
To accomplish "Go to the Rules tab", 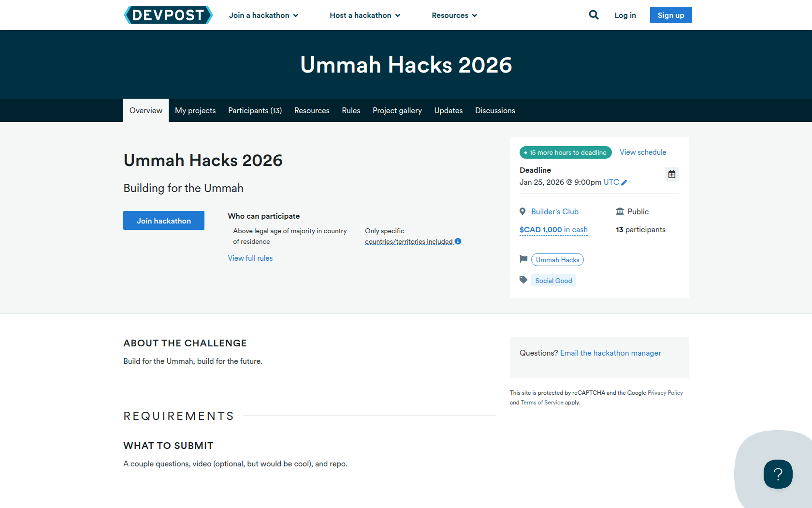I will pos(351,111).
